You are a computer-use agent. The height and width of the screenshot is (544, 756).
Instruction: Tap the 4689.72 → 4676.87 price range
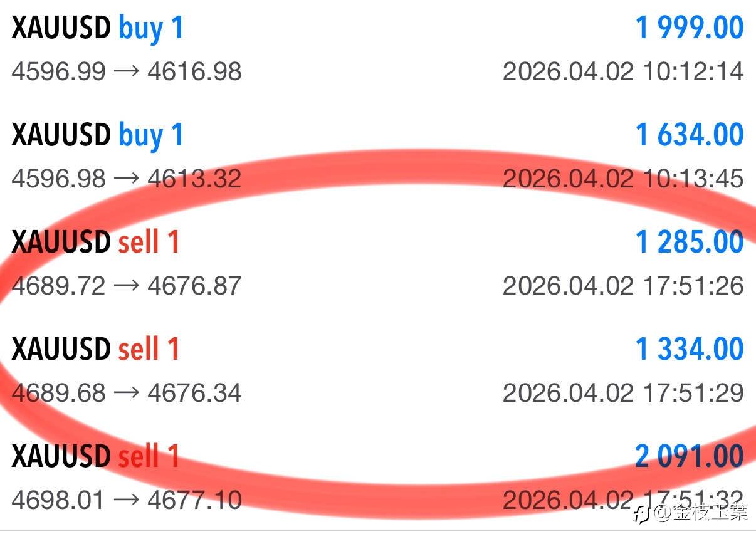point(126,286)
